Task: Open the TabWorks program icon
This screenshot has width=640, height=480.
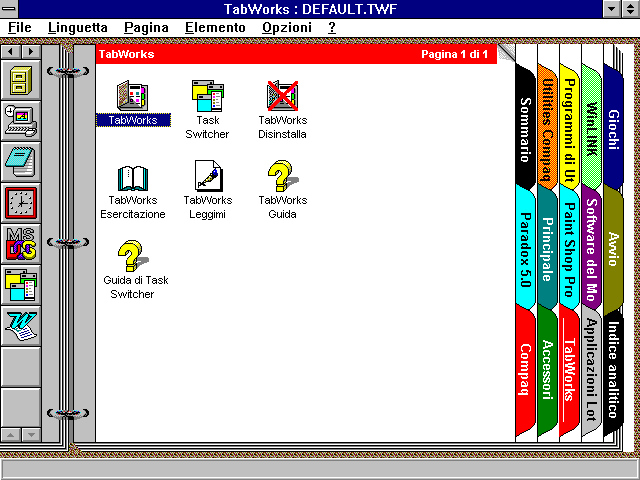Action: click(133, 96)
